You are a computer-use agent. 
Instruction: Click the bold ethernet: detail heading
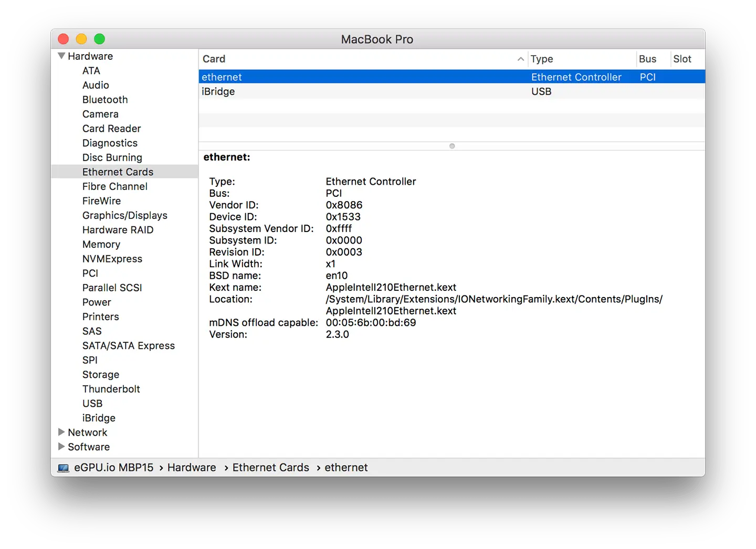(227, 157)
